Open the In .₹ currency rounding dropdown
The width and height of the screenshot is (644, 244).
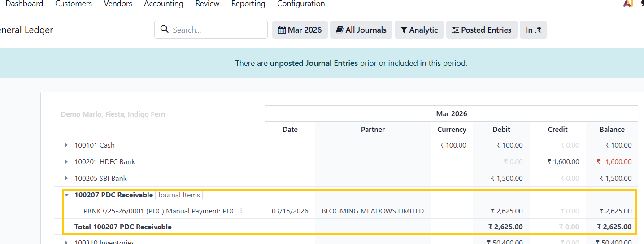point(533,30)
